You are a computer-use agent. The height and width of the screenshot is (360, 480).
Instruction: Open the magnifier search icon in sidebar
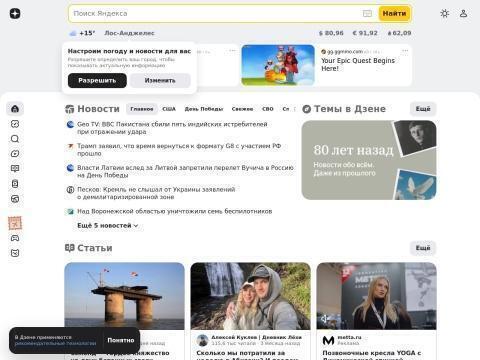click(x=15, y=139)
